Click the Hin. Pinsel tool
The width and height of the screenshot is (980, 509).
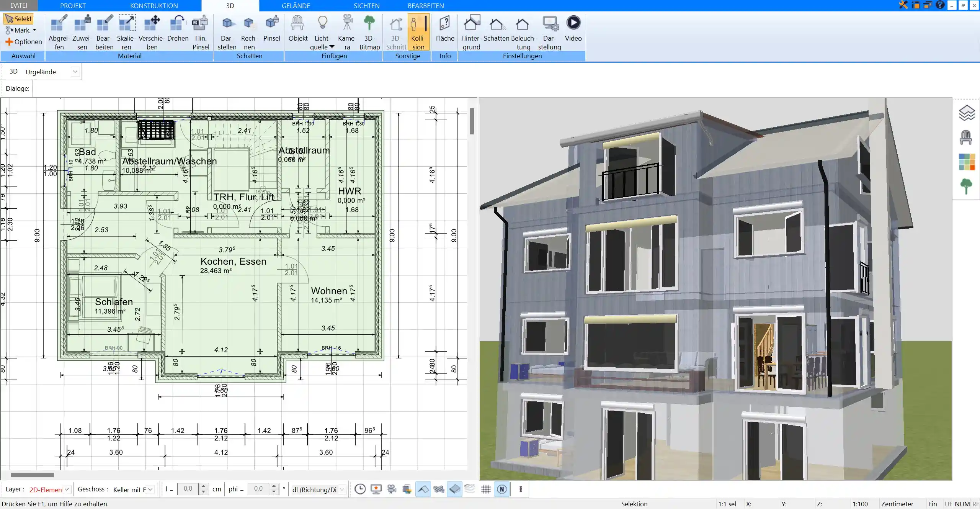201,32
